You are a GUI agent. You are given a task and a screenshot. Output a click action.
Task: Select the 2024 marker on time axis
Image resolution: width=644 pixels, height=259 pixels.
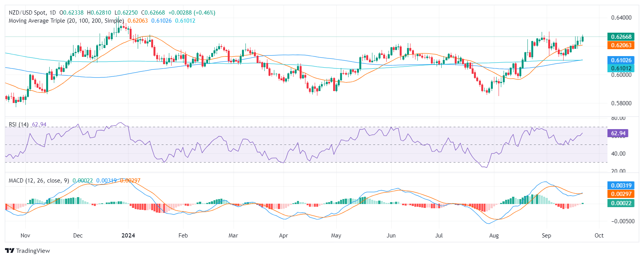[x=128, y=236]
